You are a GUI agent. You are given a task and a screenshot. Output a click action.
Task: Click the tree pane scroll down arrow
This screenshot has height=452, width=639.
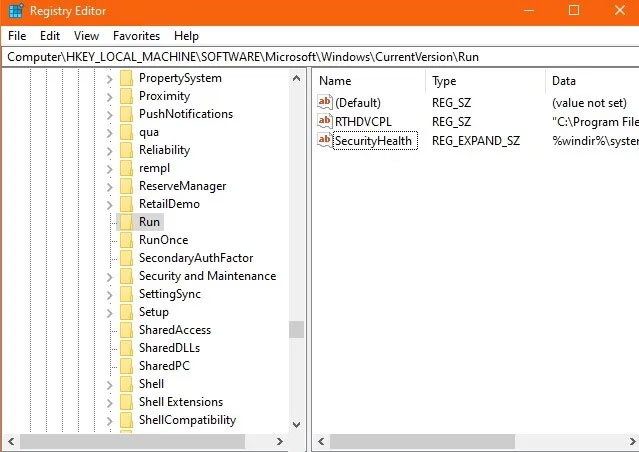pos(297,425)
